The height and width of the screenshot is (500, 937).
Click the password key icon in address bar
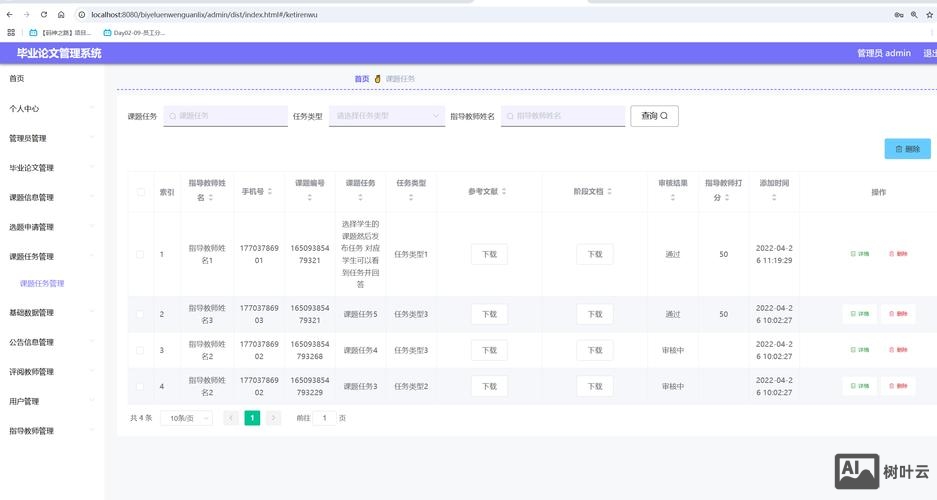click(898, 15)
